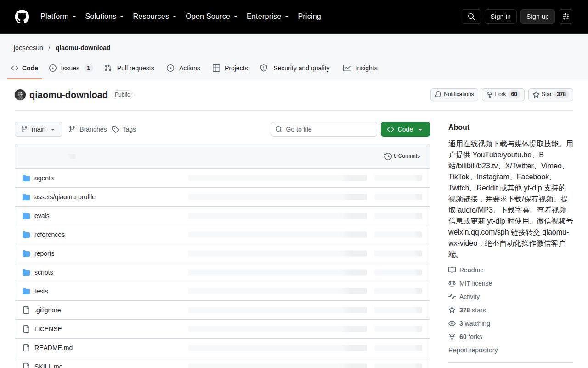Viewport: 588px width, 368px height.
Task: Open the LICENSE file
Action: 48,329
